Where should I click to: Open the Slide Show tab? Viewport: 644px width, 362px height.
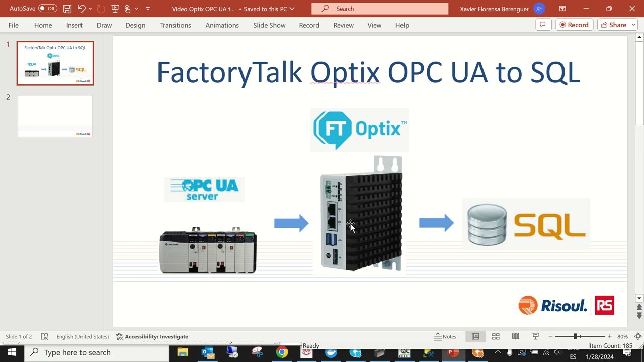click(269, 25)
